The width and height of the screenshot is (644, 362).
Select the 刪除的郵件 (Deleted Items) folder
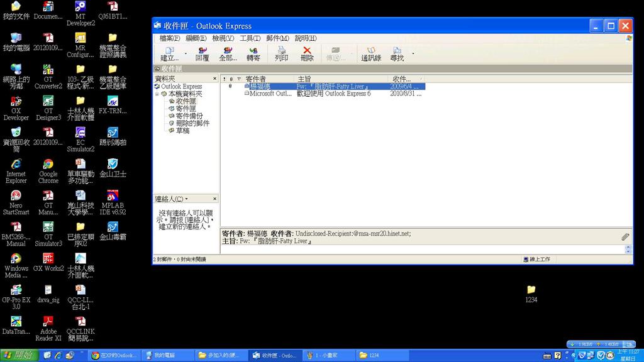click(189, 123)
